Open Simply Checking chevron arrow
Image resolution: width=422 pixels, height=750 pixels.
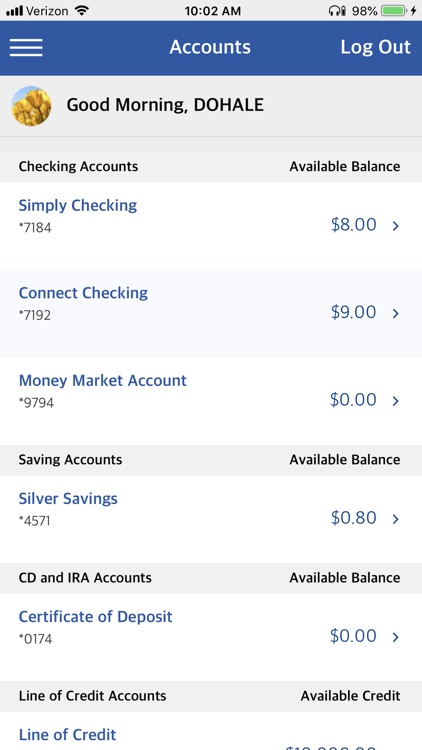point(396,226)
